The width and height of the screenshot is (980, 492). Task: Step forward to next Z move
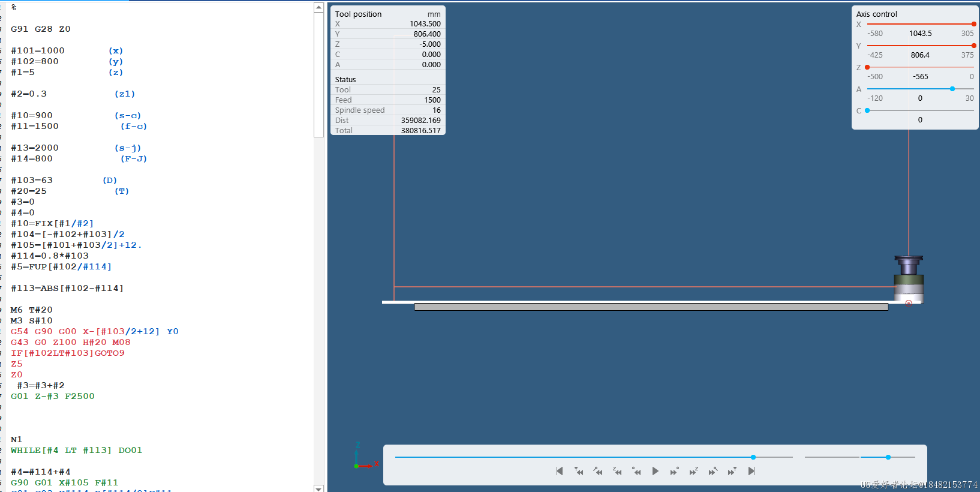tap(693, 471)
